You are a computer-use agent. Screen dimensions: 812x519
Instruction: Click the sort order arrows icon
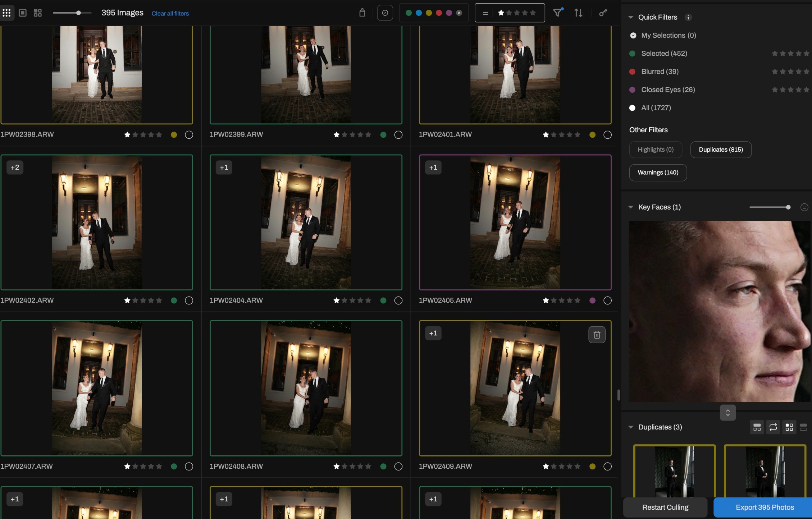click(578, 13)
